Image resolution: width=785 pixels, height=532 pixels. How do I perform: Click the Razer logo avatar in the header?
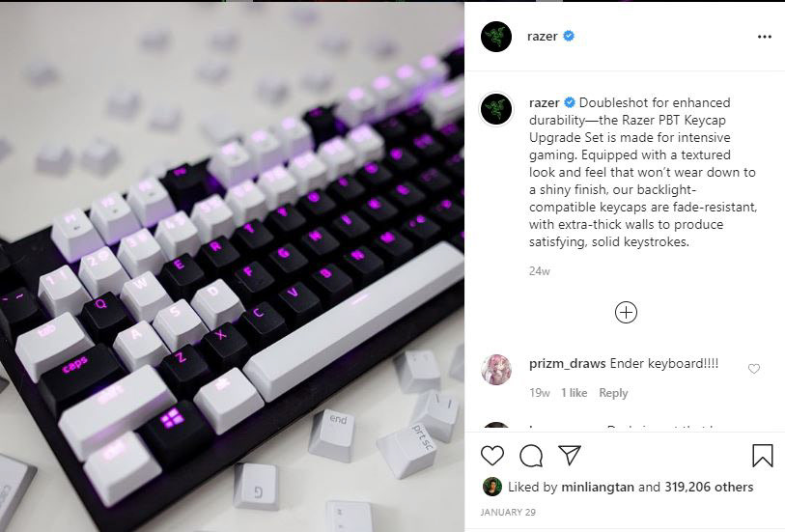(496, 37)
